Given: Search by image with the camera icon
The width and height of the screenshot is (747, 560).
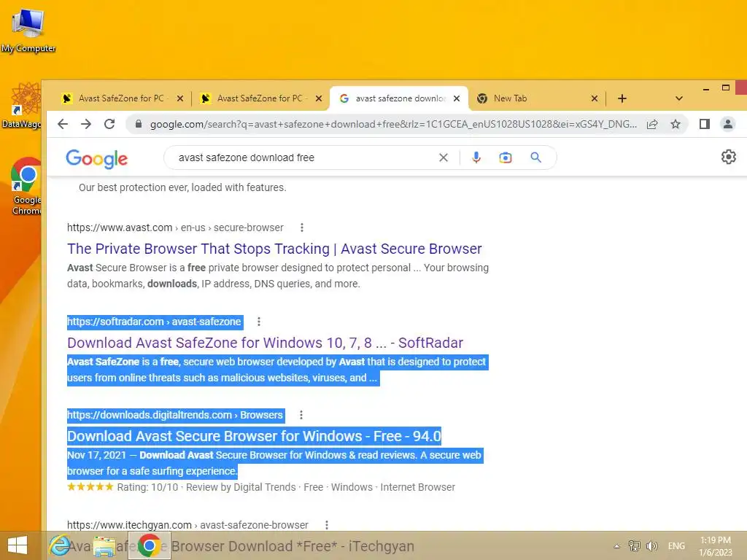Looking at the screenshot, I should (x=506, y=157).
